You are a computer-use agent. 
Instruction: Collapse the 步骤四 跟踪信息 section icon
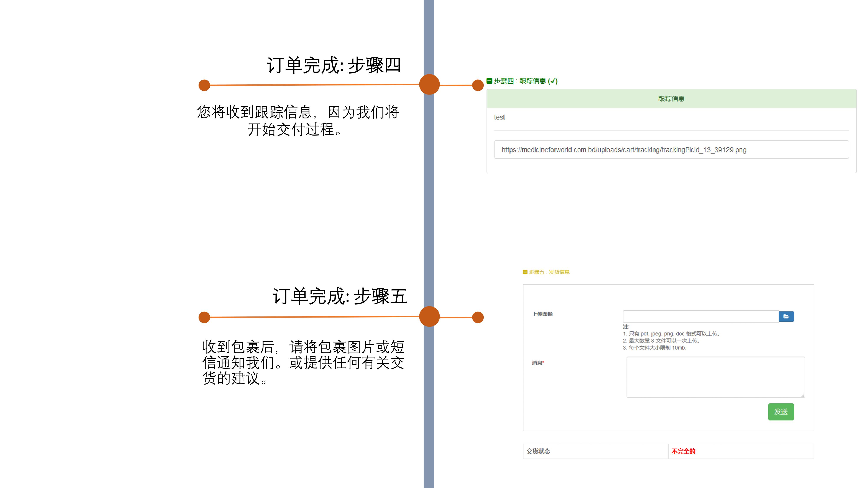[489, 81]
